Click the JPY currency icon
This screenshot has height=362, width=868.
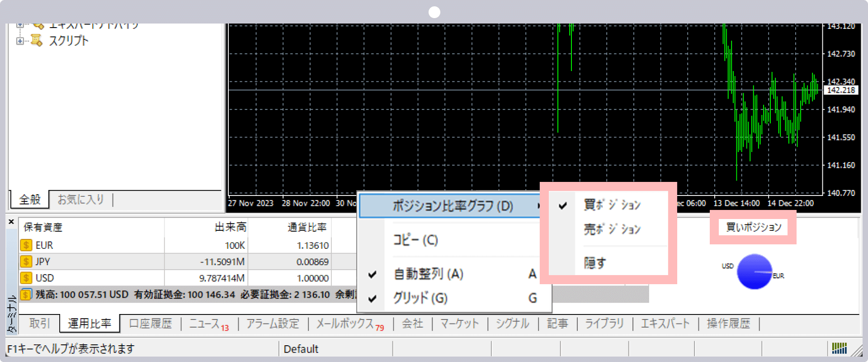[x=26, y=262]
